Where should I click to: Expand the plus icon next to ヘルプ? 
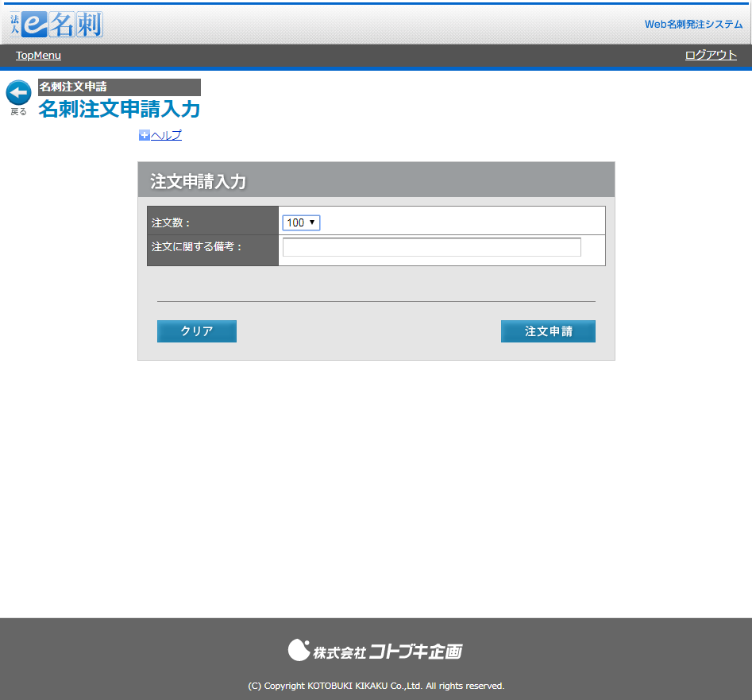pyautogui.click(x=144, y=135)
